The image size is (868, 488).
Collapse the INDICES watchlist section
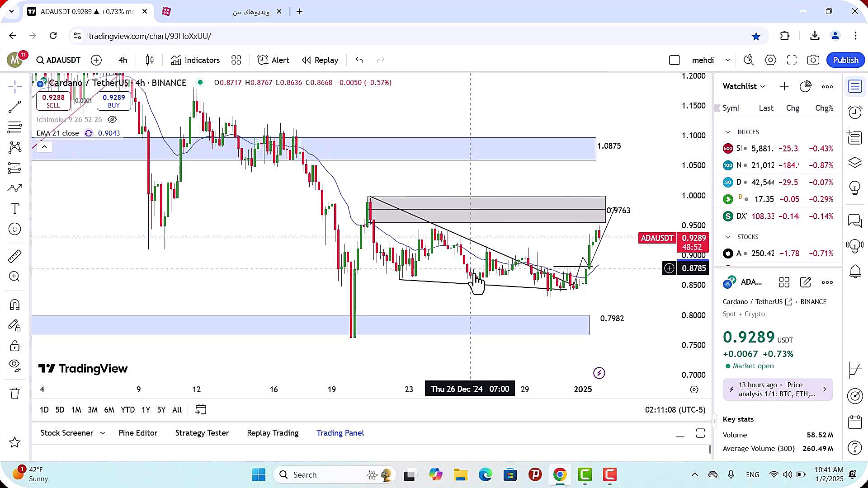click(728, 132)
